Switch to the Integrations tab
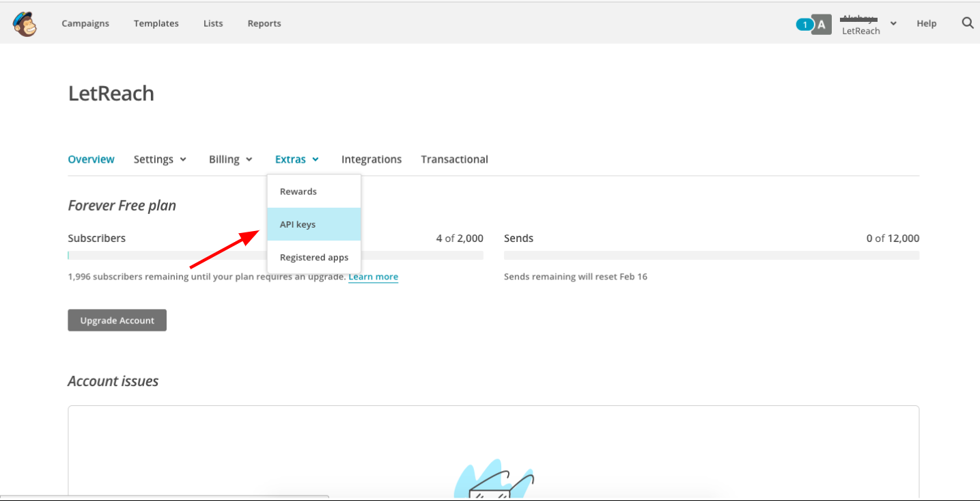The image size is (980, 501). [372, 159]
